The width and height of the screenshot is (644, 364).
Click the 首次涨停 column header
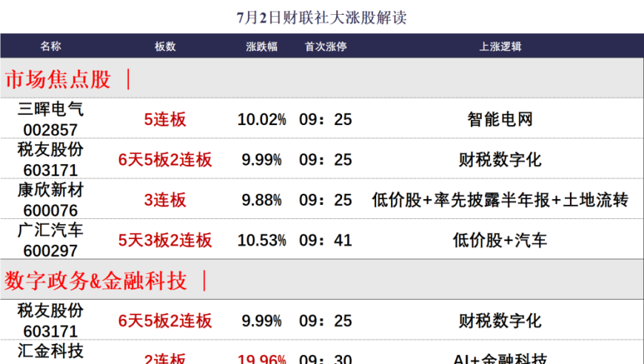pos(326,46)
